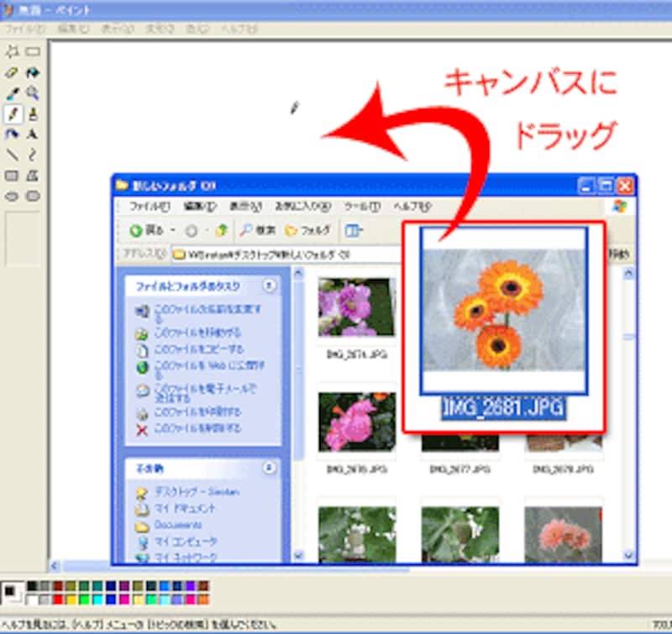Viewport: 672px width, 634px height.
Task: Pick the cyan swatch in bottom palette row
Action: (98, 599)
